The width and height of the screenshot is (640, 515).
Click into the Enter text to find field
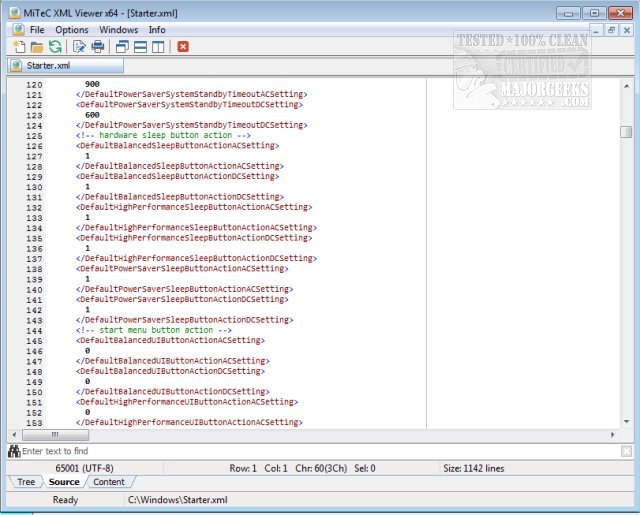pyautogui.click(x=320, y=451)
